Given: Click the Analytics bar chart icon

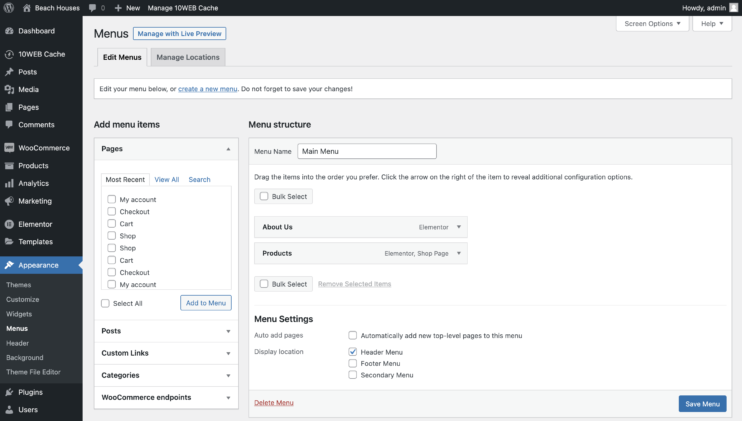Looking at the screenshot, I should 9,184.
